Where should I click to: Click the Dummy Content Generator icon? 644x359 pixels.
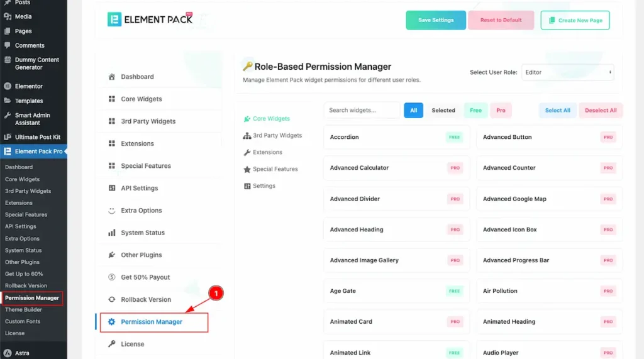8,60
